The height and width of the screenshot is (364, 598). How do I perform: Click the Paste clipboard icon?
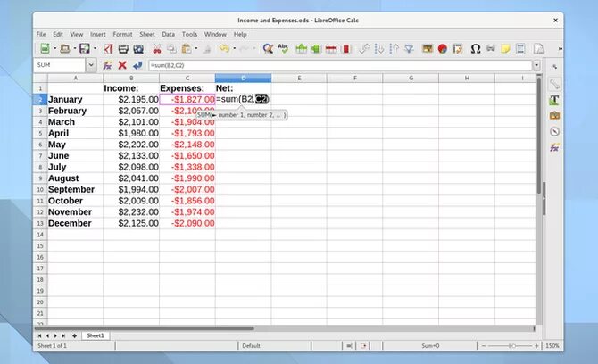coord(187,49)
